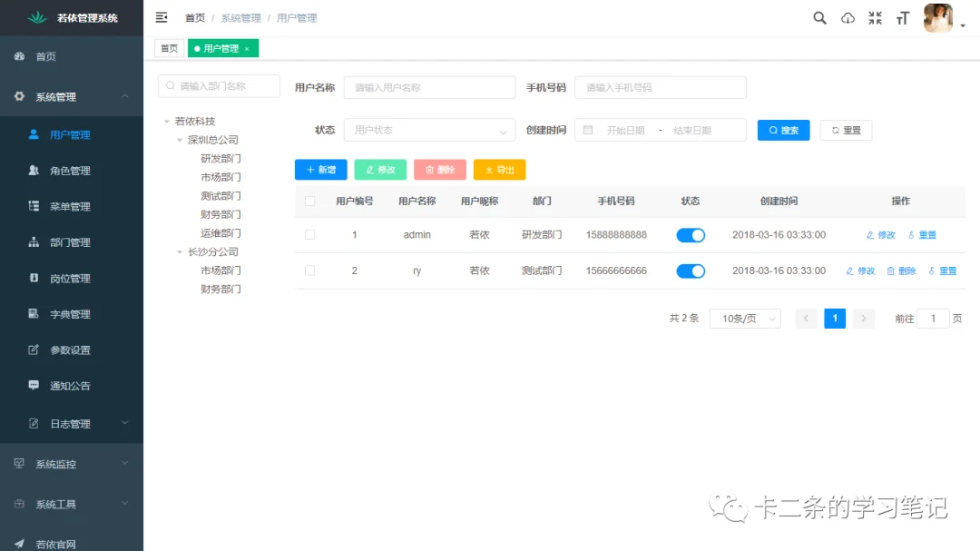Click the 角色管理 sidebar icon
The image size is (980, 551).
click(34, 170)
